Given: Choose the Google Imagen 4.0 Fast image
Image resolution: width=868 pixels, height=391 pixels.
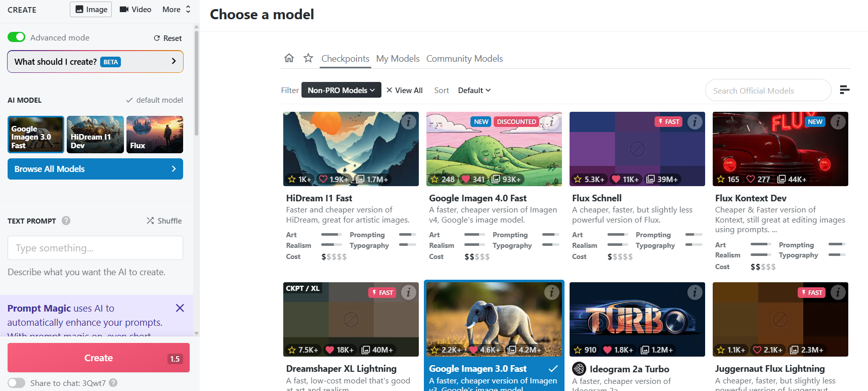Looking at the screenshot, I should click(494, 149).
